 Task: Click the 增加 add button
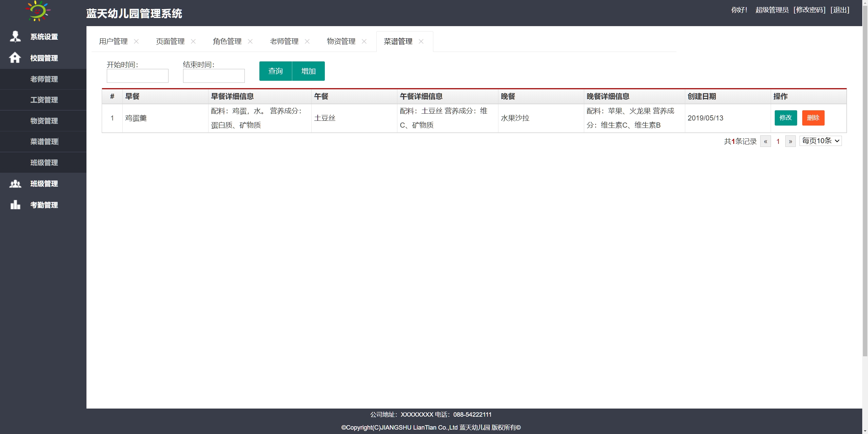[x=308, y=71]
